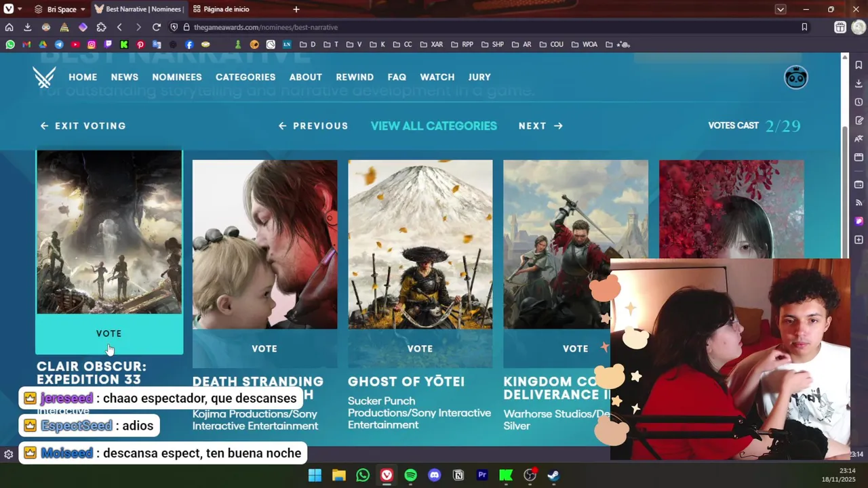Open Spotify from the taskbar
868x488 pixels.
coord(410,475)
